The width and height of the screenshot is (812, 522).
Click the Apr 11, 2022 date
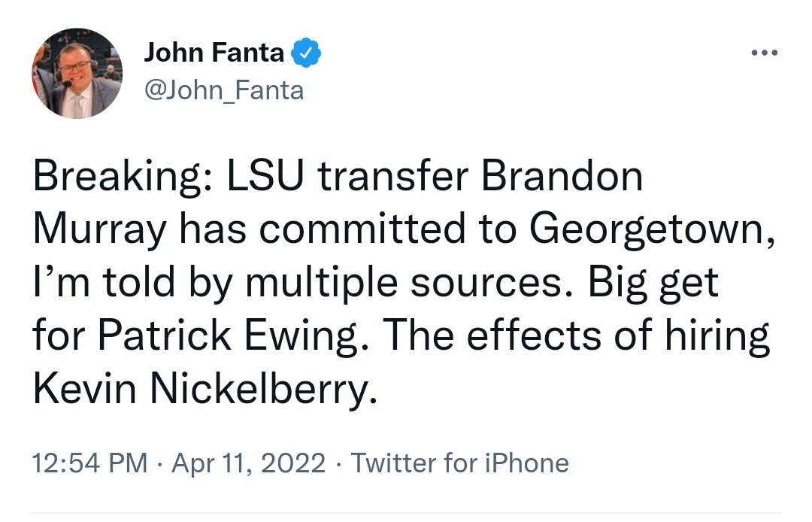249,463
